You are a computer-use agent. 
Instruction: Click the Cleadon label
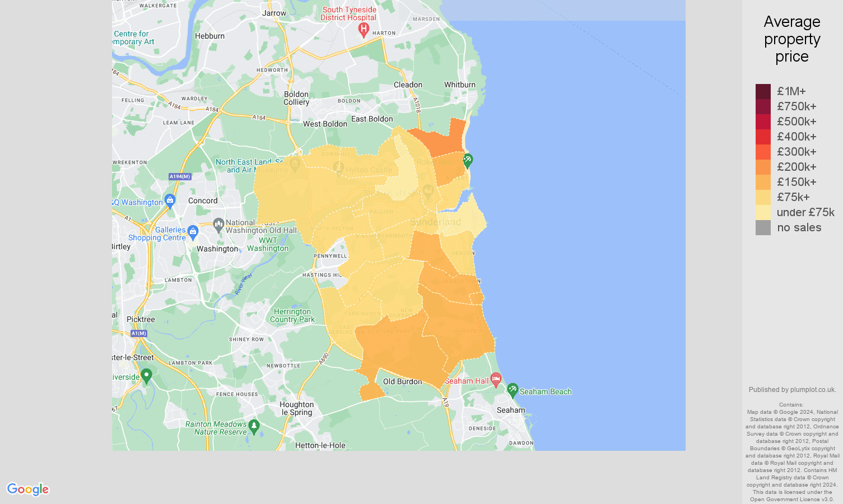pos(408,85)
